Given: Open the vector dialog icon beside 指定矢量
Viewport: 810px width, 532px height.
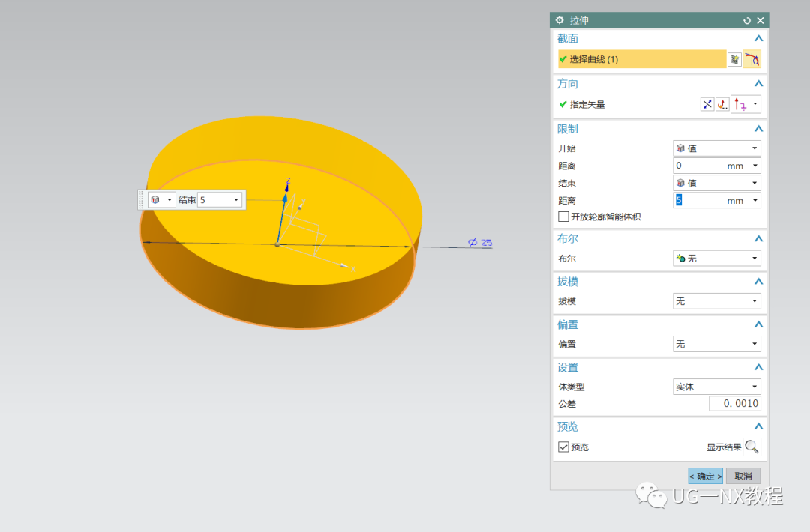Looking at the screenshot, I should tap(722, 104).
